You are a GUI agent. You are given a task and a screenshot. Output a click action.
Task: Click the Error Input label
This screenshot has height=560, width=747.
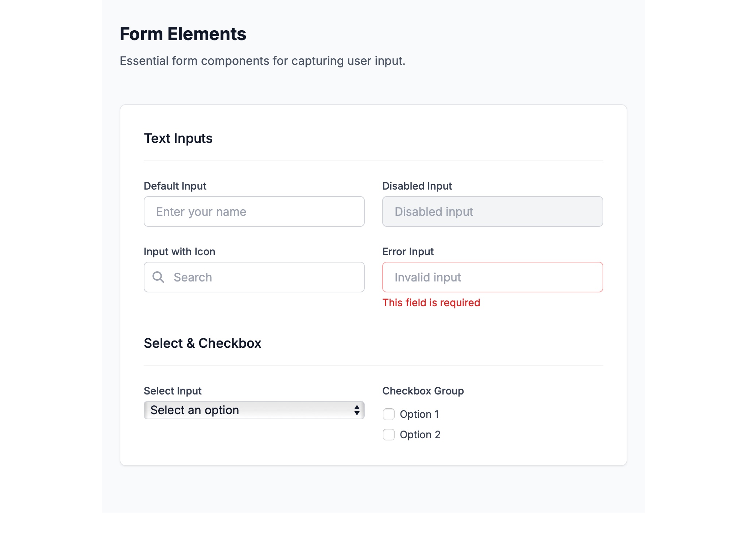tap(407, 251)
